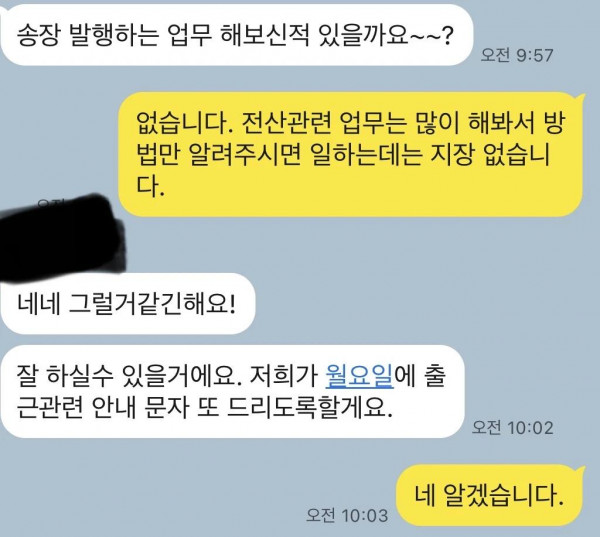Click the 오전 9:57 timestamp
The height and width of the screenshot is (537, 600).
517,55
